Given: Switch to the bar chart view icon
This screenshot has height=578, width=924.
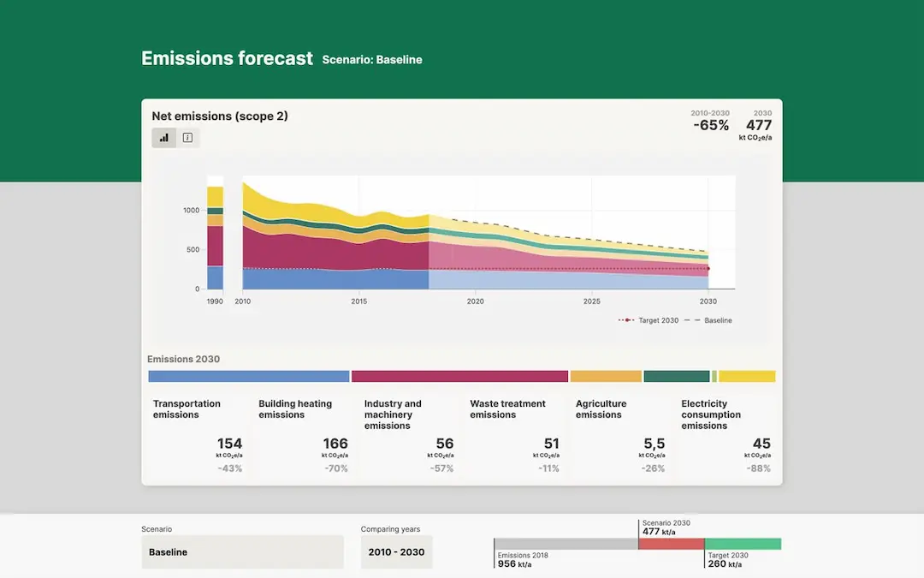Looking at the screenshot, I should 164,138.
